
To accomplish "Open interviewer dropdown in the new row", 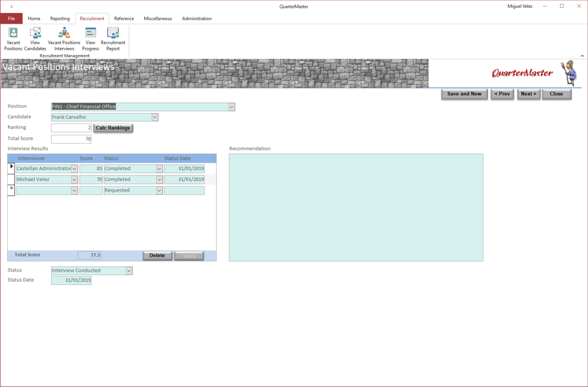I will [74, 191].
